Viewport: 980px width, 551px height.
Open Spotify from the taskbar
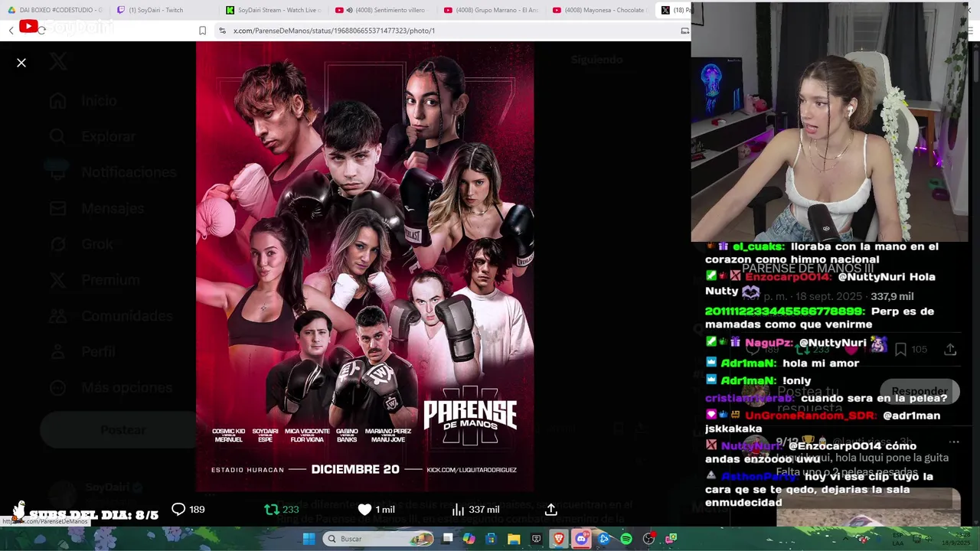point(626,539)
